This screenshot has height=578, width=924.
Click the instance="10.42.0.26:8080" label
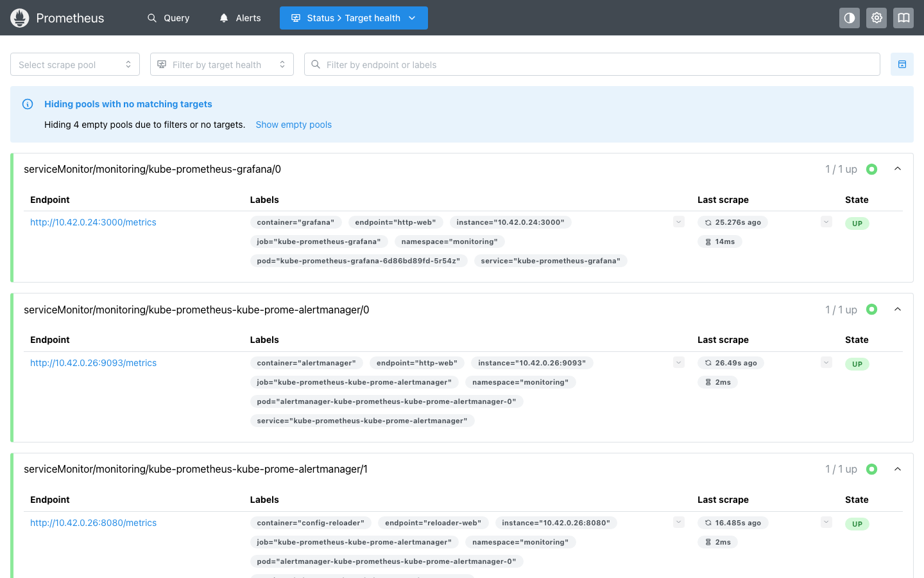click(556, 523)
